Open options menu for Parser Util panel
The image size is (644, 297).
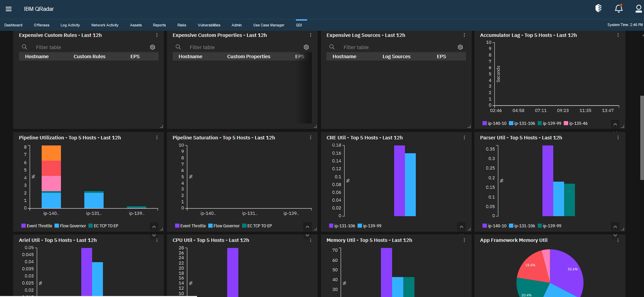(618, 138)
